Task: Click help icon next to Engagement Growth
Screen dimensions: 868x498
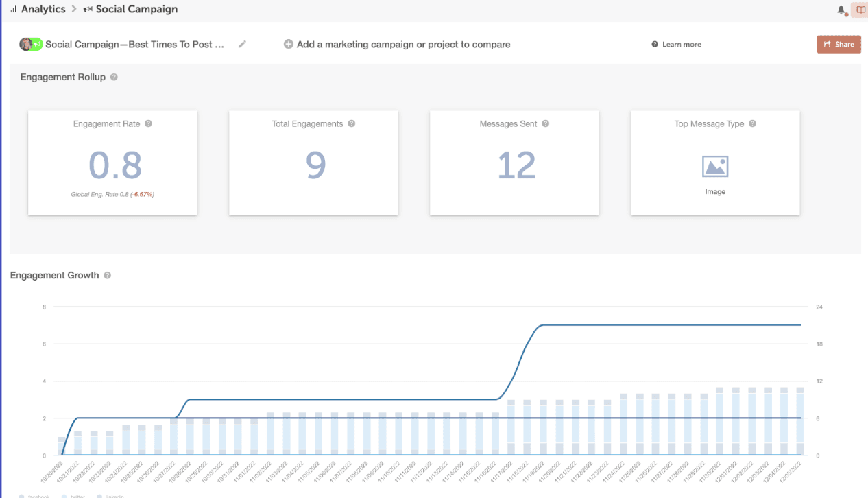Action: tap(108, 276)
